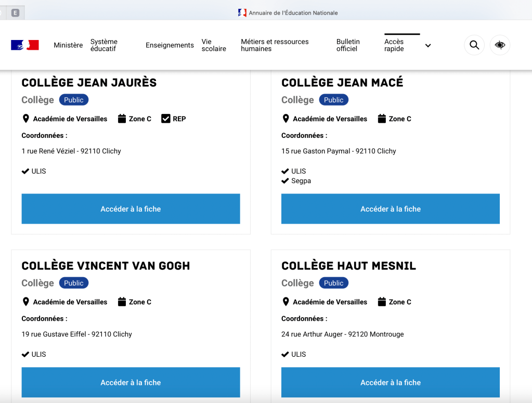Open the search magnifier icon

[x=474, y=45]
